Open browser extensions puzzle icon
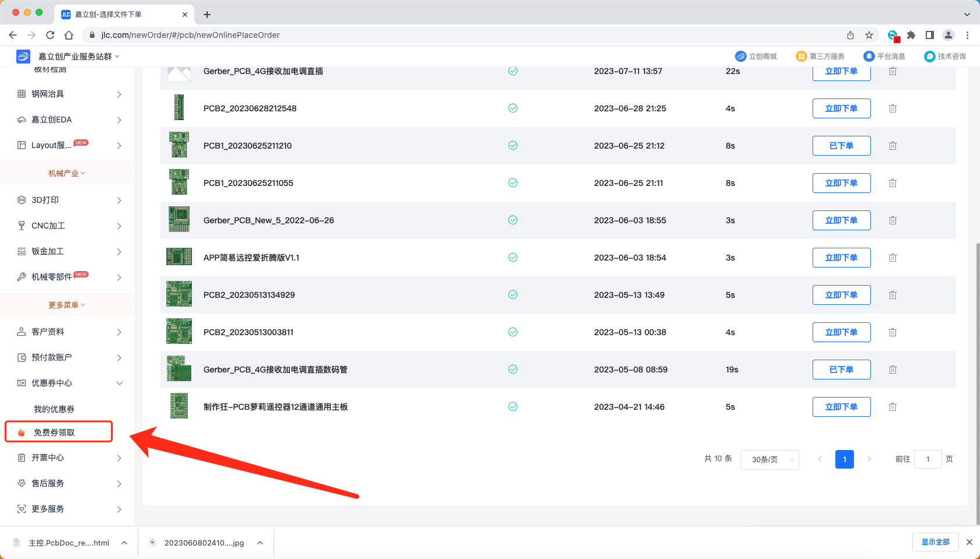Viewport: 980px width, 559px height. (911, 35)
